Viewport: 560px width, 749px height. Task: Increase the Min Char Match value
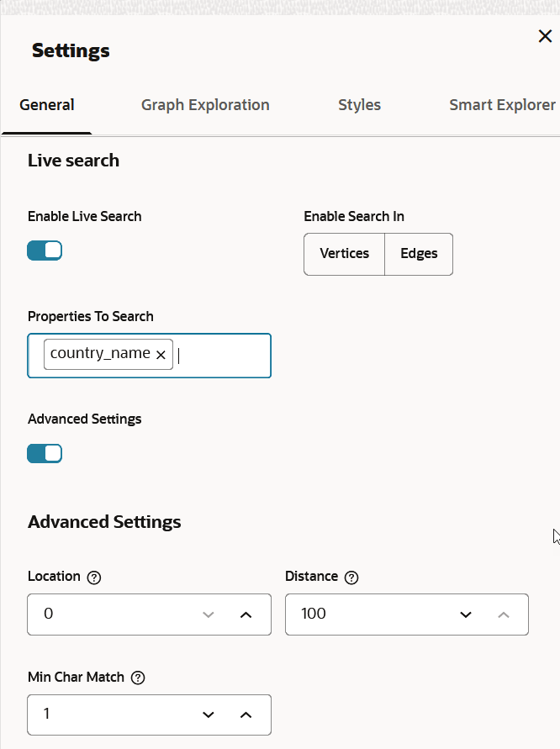(x=246, y=715)
